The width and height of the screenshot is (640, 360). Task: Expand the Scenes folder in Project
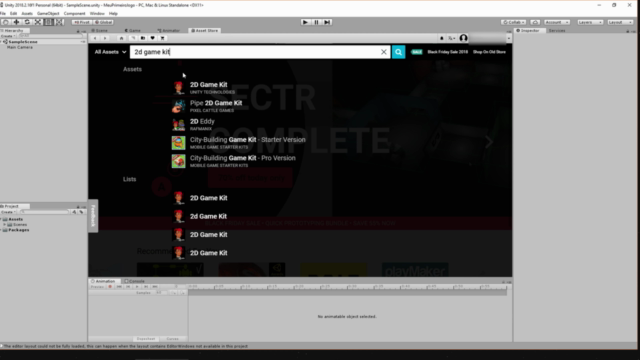[x=4, y=224]
